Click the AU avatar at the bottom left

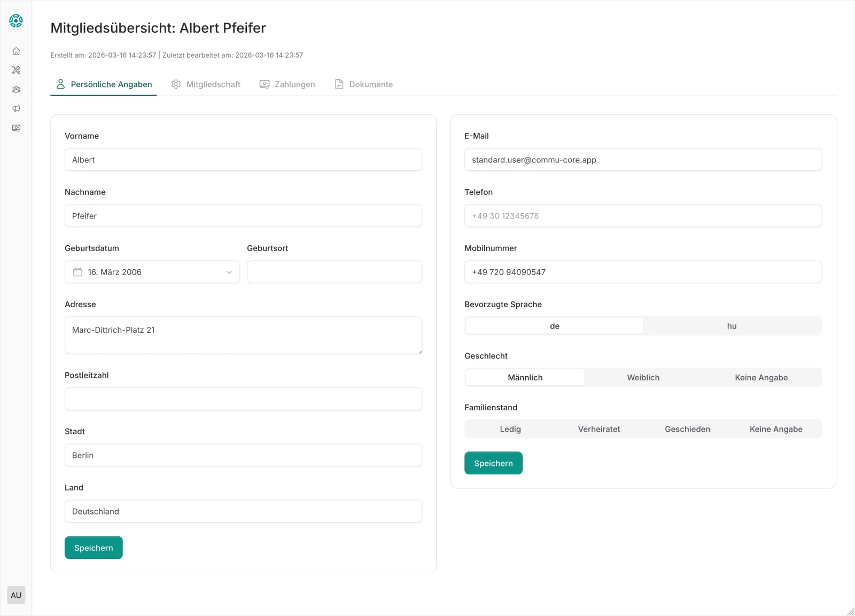(16, 595)
